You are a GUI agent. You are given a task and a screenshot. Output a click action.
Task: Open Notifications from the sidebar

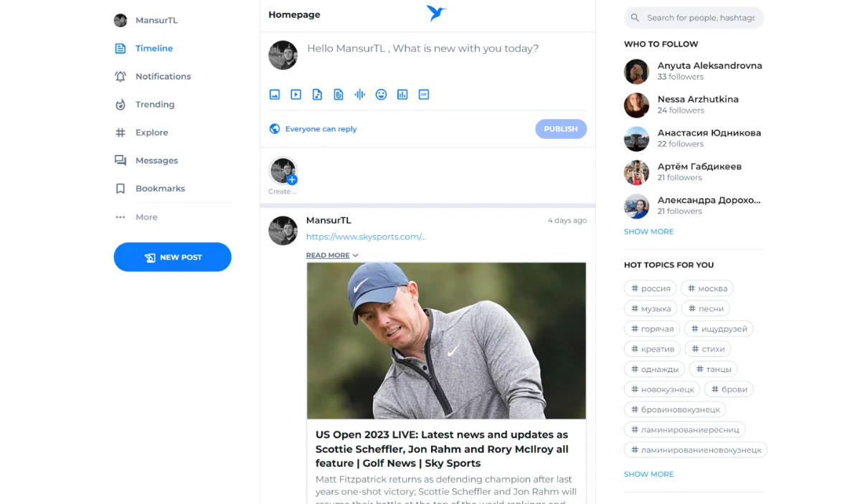tap(163, 77)
